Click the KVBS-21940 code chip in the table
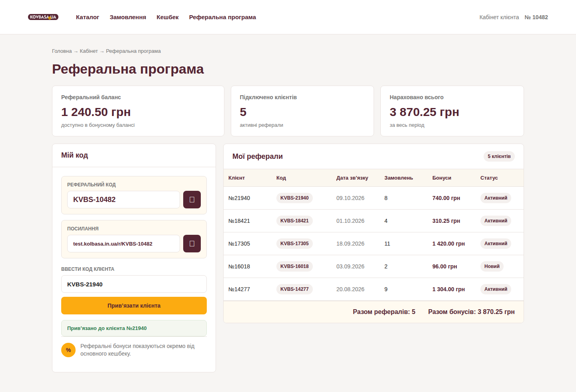576x392 pixels. point(294,198)
